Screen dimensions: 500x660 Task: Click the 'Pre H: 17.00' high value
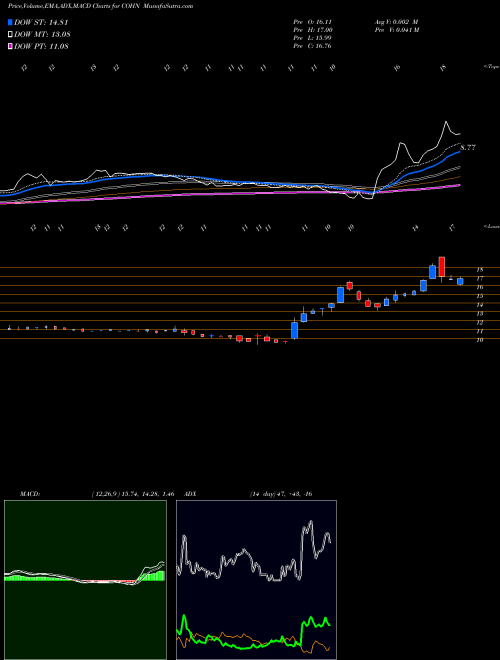[313, 30]
